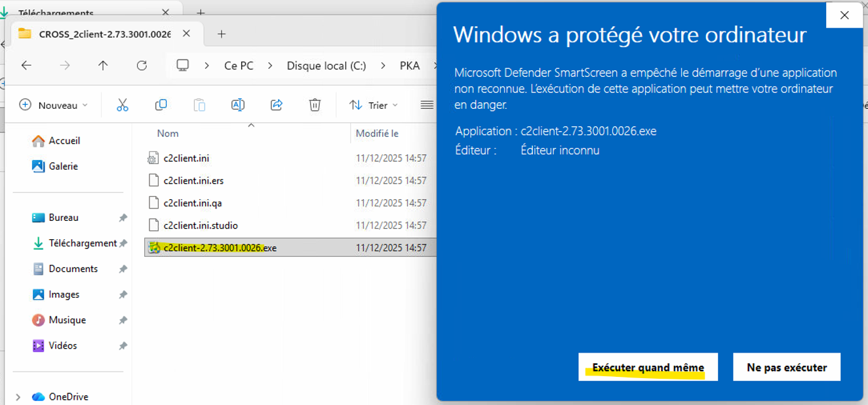Expand chevron between Ce PC and Disque local

pos(270,66)
